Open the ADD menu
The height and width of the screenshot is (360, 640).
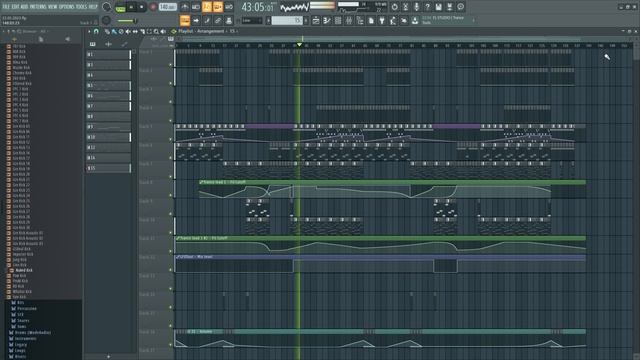pos(24,7)
